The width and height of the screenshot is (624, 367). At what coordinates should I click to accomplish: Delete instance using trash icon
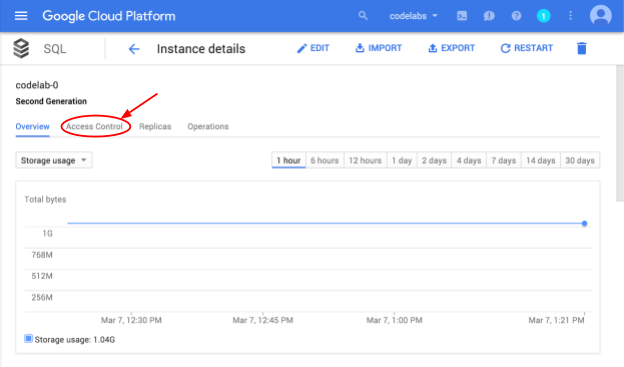coord(581,48)
